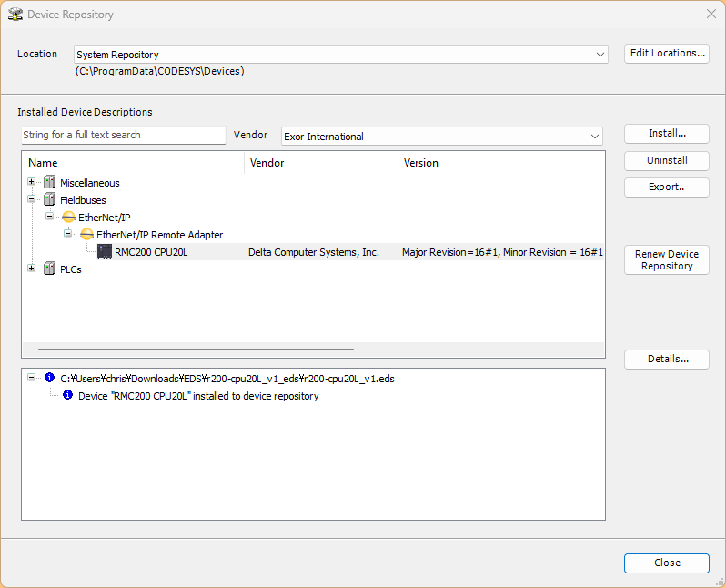Viewport: 726px width, 588px height.
Task: Open the Location dropdown
Action: coord(600,55)
